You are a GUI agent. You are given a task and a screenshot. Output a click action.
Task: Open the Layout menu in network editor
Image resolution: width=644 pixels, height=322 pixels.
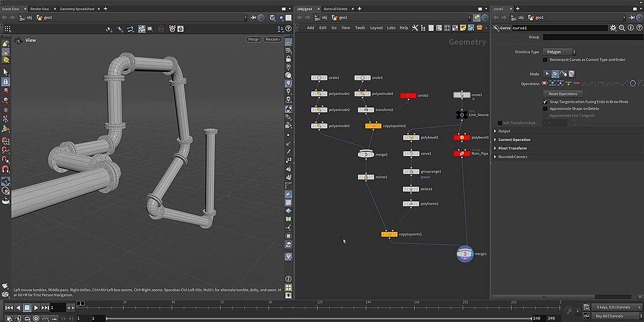tap(376, 27)
